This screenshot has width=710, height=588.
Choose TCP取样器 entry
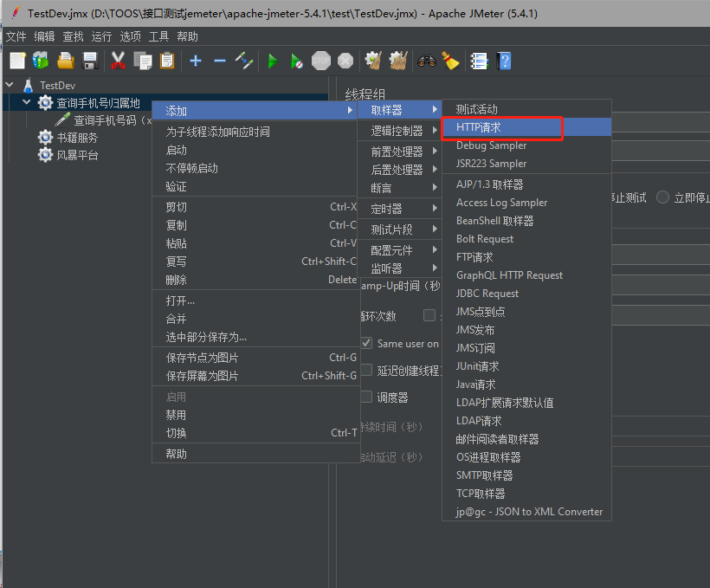[x=527, y=494]
